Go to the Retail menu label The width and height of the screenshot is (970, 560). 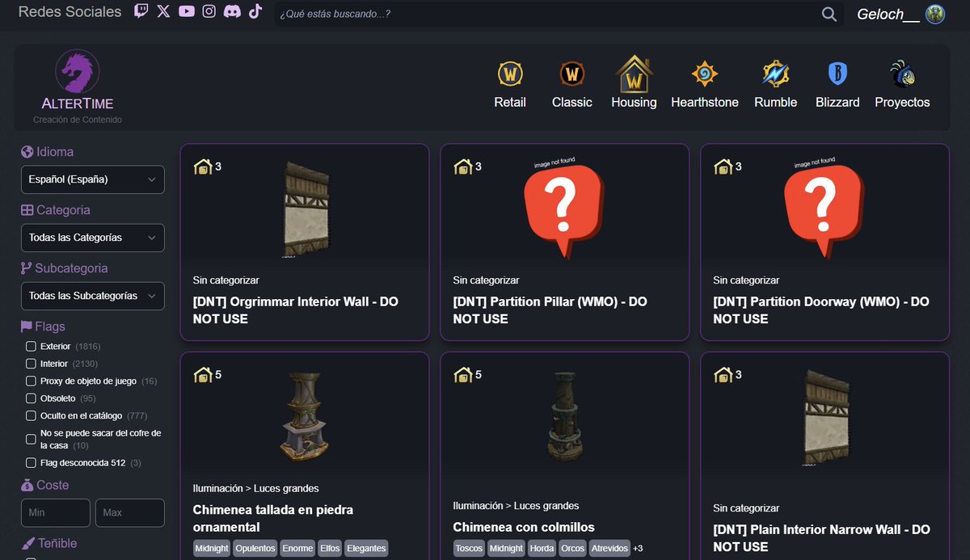510,103
